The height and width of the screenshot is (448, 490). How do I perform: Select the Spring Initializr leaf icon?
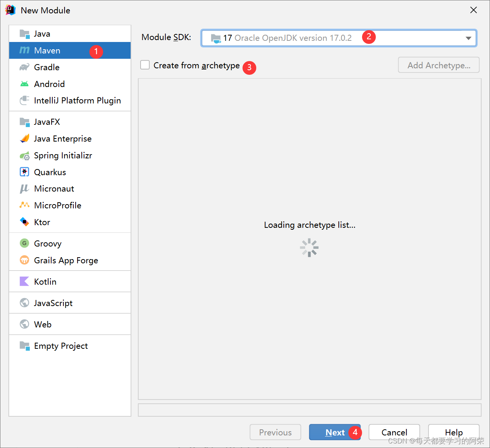(24, 156)
